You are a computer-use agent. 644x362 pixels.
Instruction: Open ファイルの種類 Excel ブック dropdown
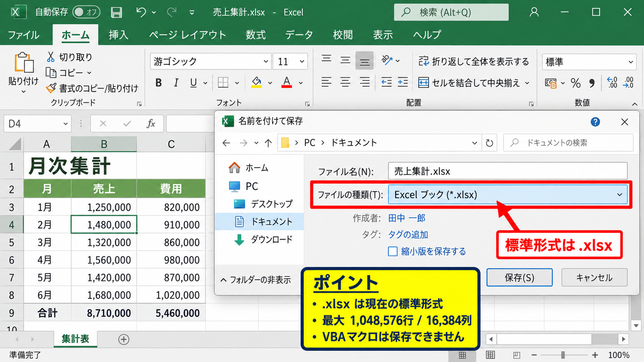[508, 195]
